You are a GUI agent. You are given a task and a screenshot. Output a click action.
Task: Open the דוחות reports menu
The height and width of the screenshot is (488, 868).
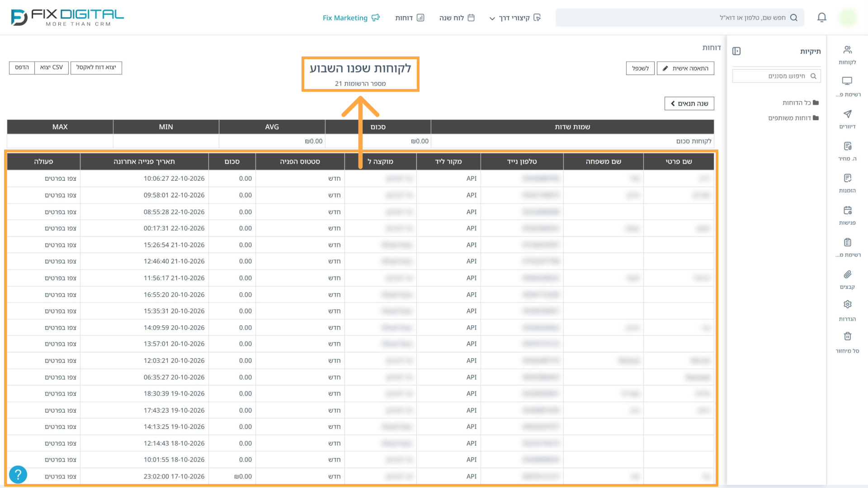[410, 18]
